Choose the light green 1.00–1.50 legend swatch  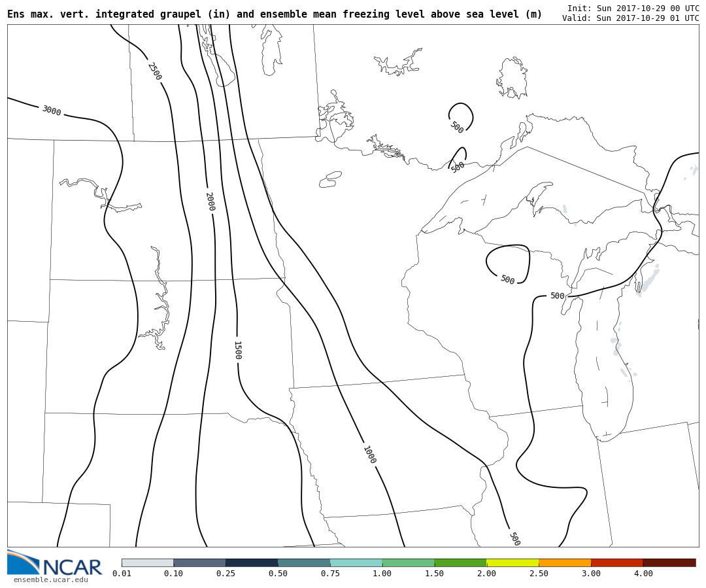[409, 562]
